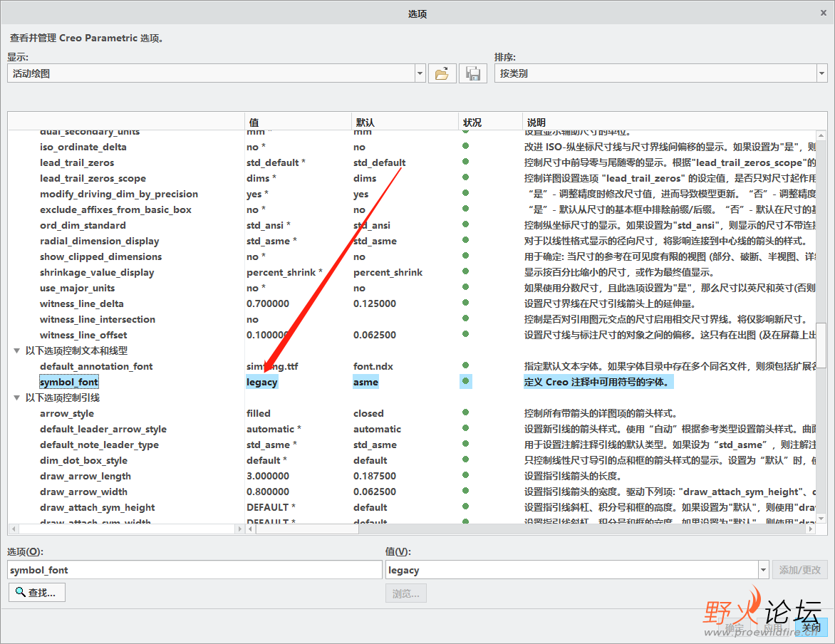Click horizontal scrollbar right arrow under name column

click(x=239, y=529)
